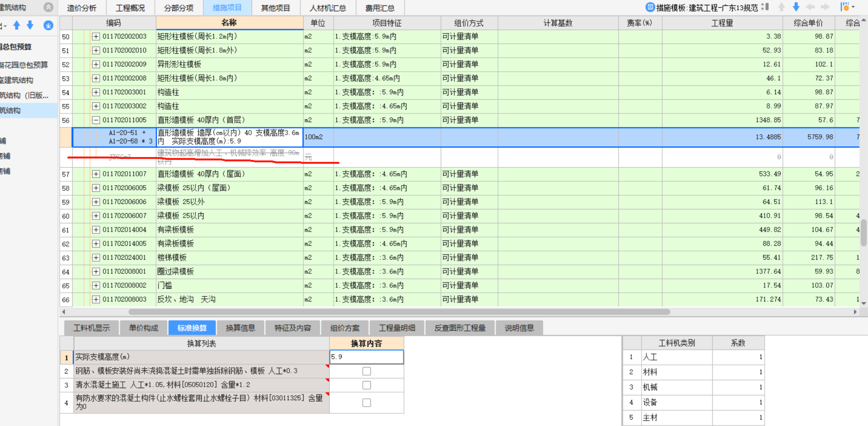868x426 pixels.
Task: Open the column settings gear icon
Action: pyautogui.click(x=844, y=7)
